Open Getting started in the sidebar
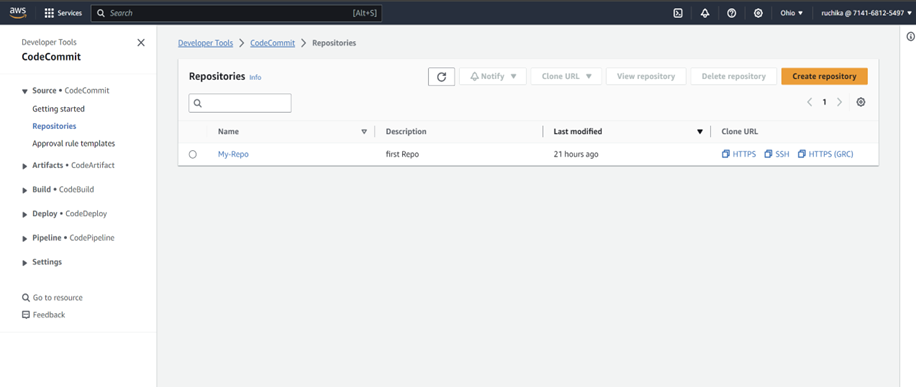 58,109
